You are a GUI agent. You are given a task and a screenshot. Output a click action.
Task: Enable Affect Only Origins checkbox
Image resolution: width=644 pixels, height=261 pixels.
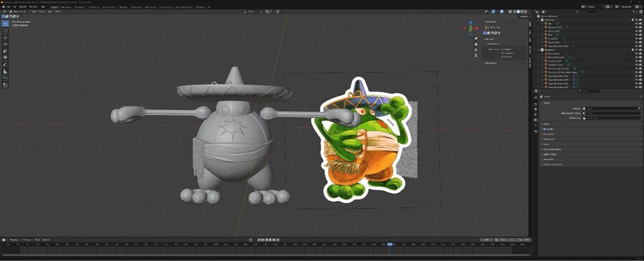503,49
